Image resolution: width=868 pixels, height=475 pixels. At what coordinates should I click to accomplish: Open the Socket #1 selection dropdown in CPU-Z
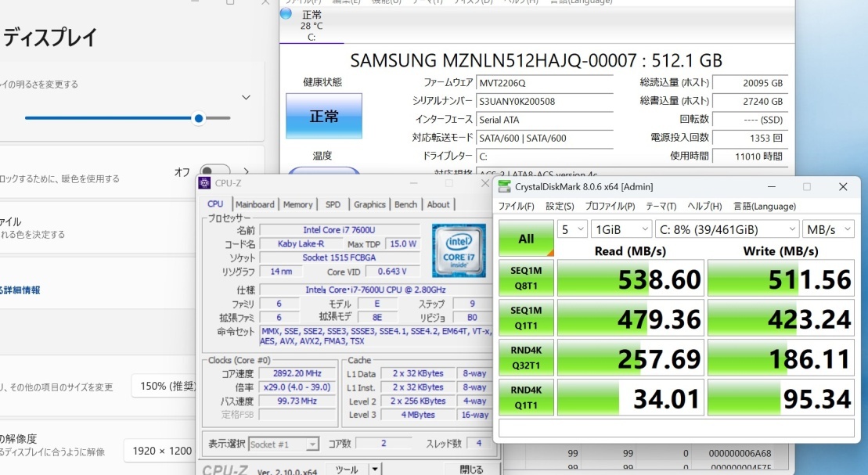point(283,444)
